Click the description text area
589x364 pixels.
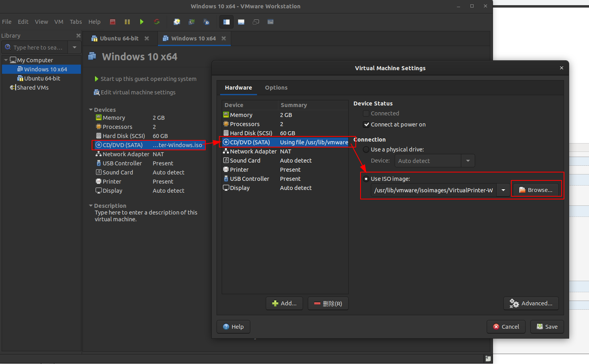[x=146, y=216]
